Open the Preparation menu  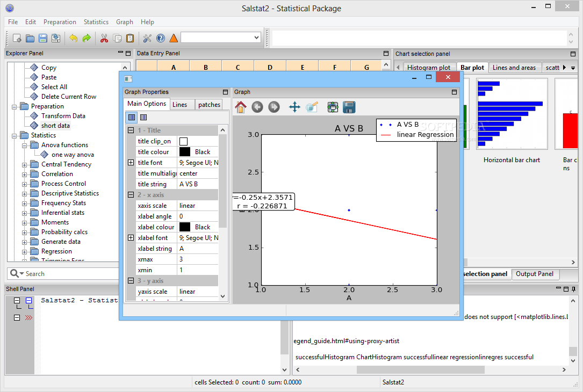pos(60,22)
